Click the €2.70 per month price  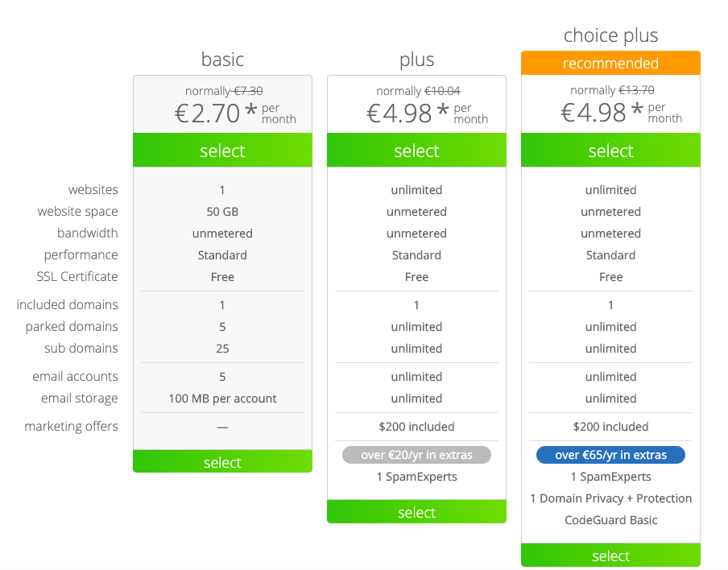tap(235, 114)
